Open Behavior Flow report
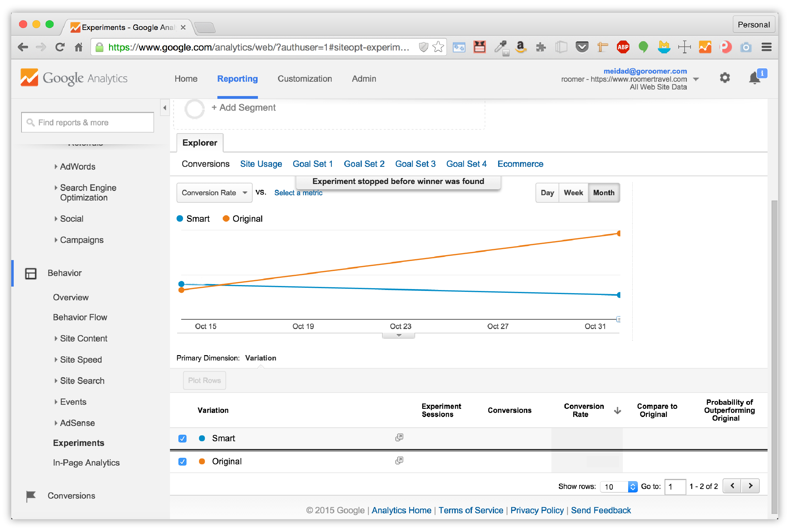Screen dimensions: 790x532 (x=80, y=317)
